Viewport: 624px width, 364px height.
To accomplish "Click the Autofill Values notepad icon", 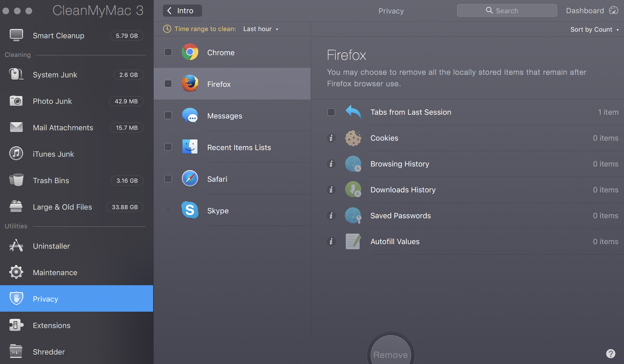I will (x=353, y=241).
